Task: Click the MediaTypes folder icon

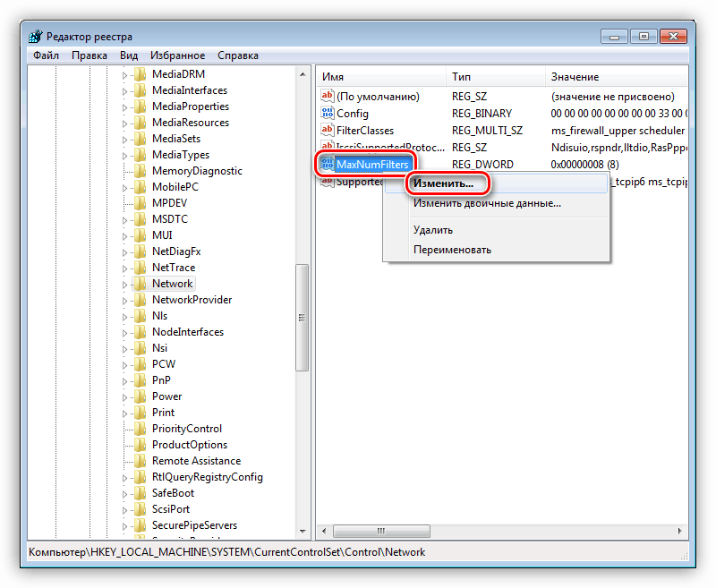Action: [140, 155]
